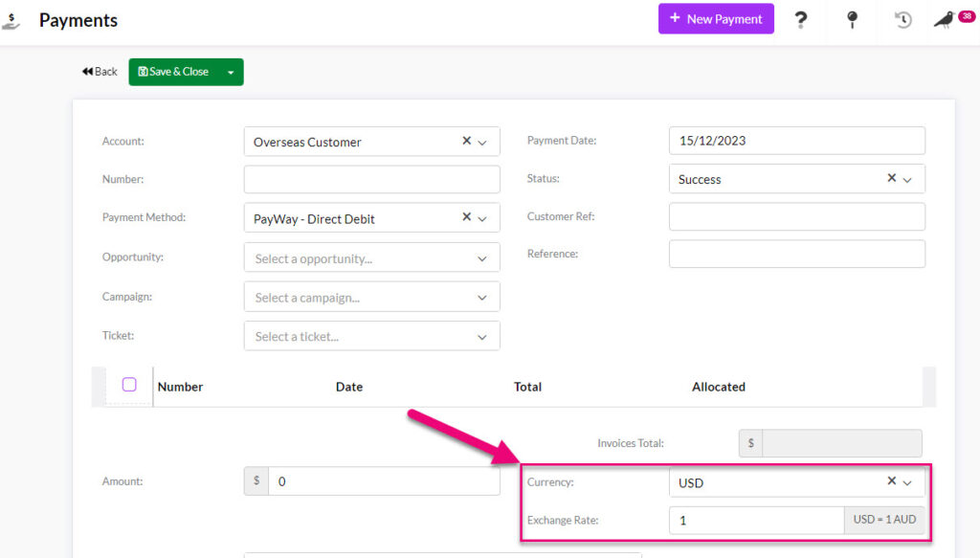Click the New Payment button
980x558 pixels.
click(x=716, y=19)
